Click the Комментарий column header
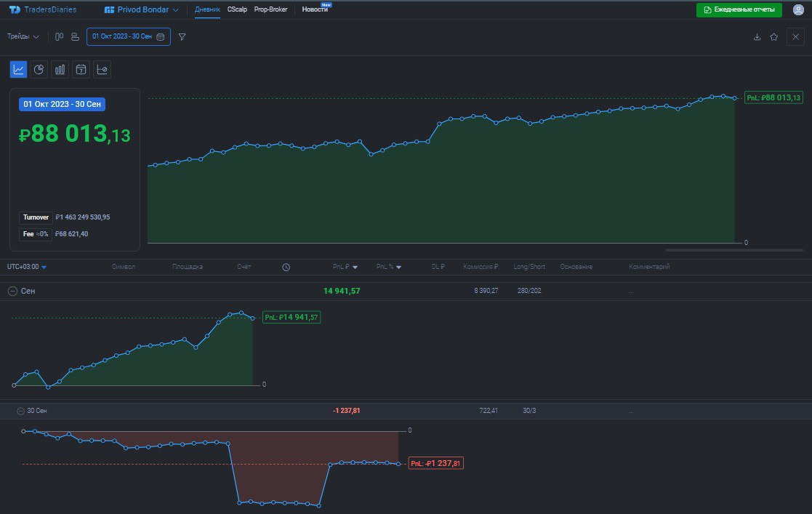 pos(649,267)
